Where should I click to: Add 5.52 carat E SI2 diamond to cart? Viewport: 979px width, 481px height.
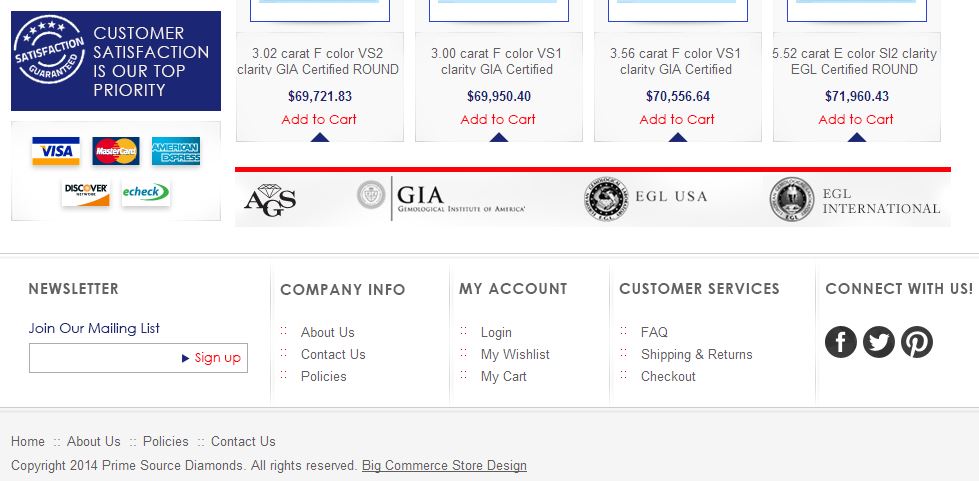856,119
